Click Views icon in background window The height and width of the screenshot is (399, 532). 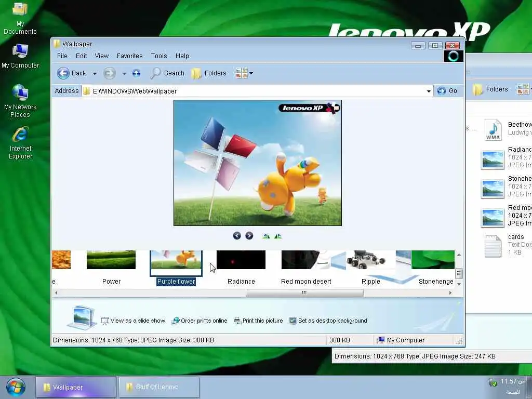pyautogui.click(x=523, y=89)
